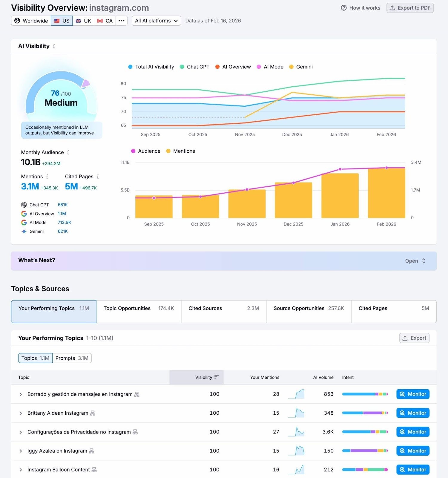Select the Worldwide region tab

point(31,21)
